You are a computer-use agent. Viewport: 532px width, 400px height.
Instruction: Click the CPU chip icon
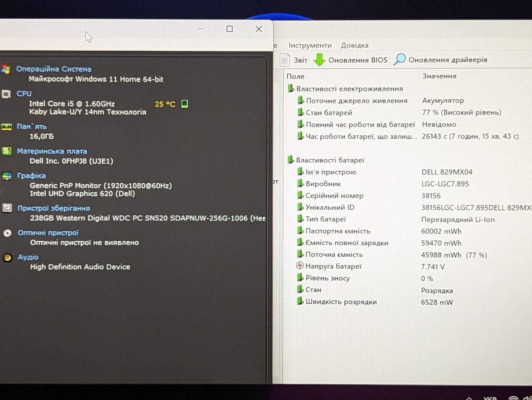[6, 94]
